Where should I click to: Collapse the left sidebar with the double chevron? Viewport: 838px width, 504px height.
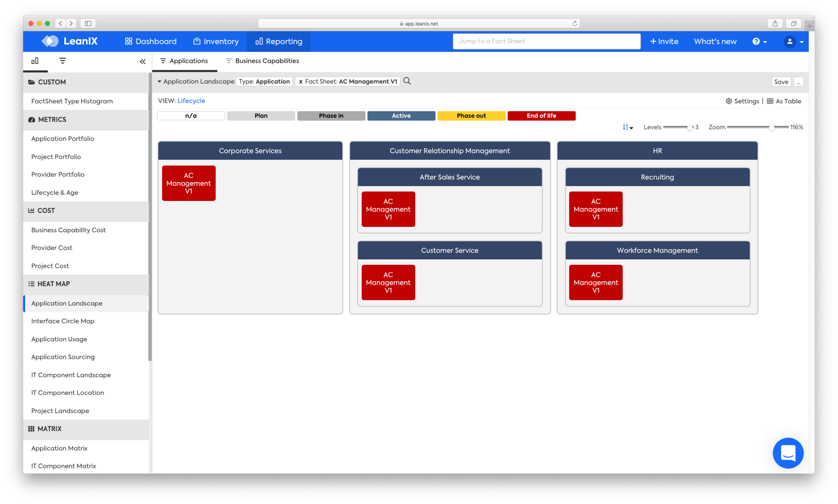143,61
